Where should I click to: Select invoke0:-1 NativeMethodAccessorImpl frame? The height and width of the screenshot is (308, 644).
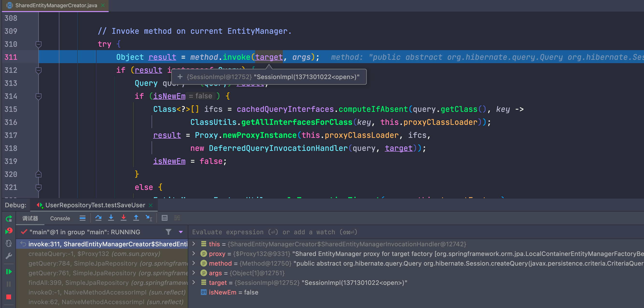(x=102, y=292)
